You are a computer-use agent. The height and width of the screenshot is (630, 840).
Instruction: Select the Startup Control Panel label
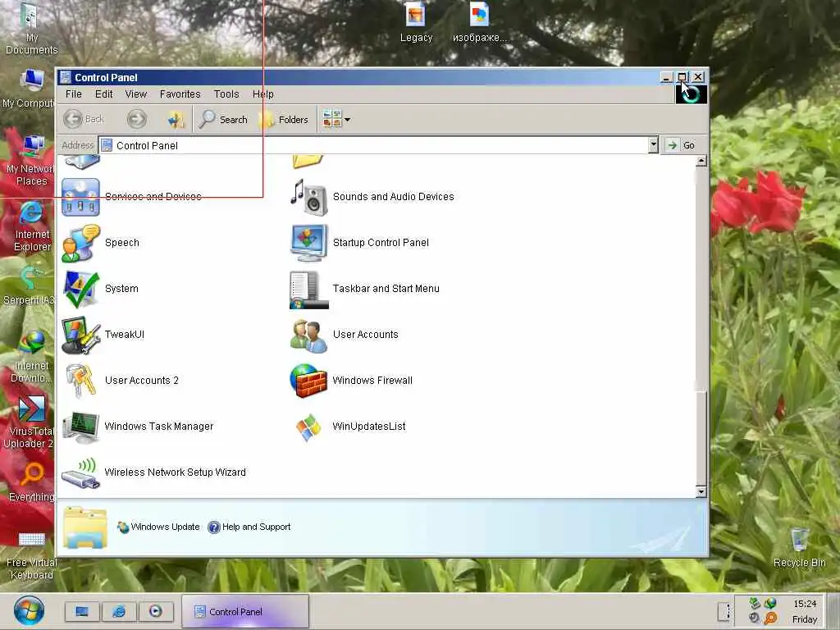(381, 243)
